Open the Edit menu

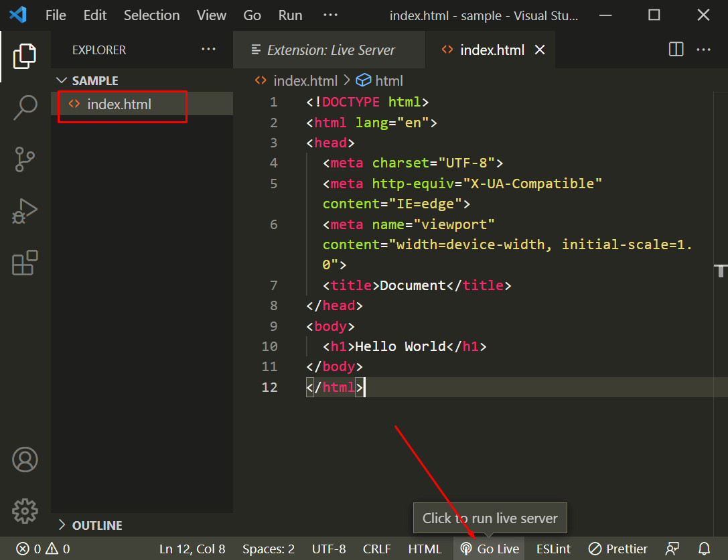[94, 15]
